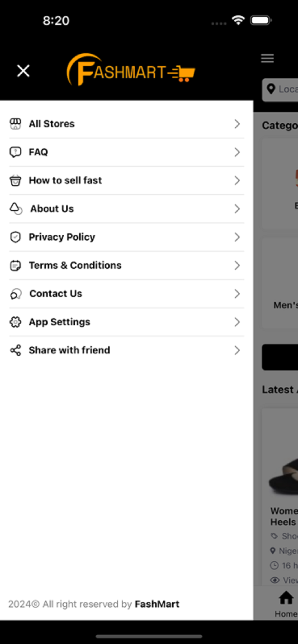Viewport: 298px width, 644px height.
Task: Select the Location input field
Action: [x=280, y=90]
